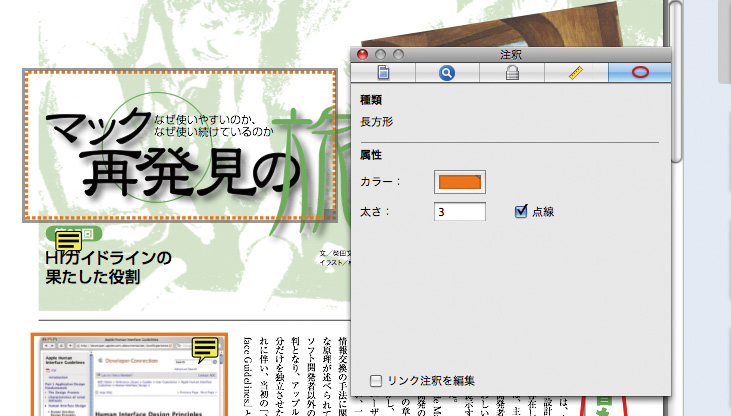Select the red oval annotation tab
Screen dimensions: 731x416
640,73
